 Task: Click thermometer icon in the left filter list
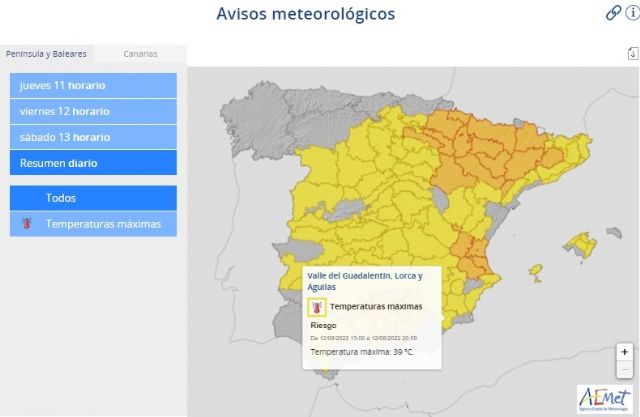click(x=27, y=224)
